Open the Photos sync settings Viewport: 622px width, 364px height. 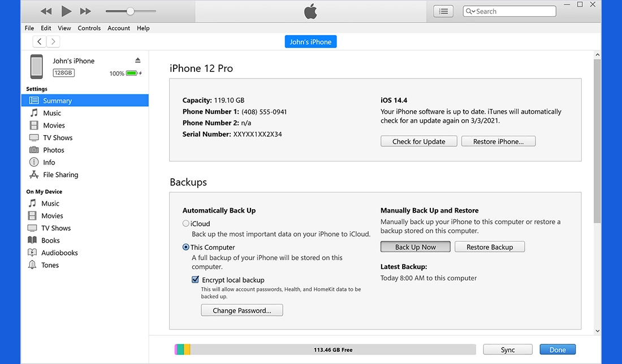tap(54, 150)
